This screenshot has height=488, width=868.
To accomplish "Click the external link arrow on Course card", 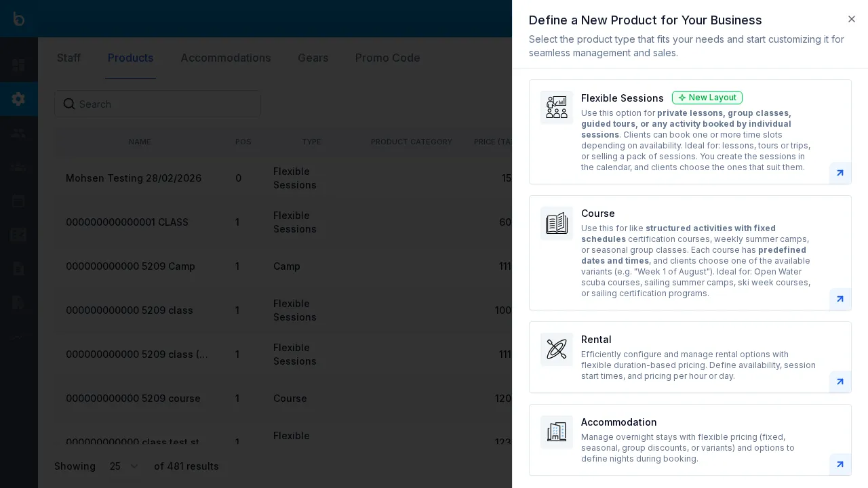I will (x=840, y=299).
